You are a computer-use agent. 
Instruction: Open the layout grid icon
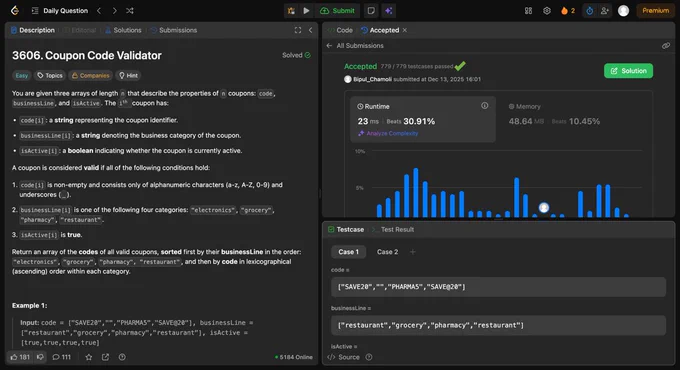point(528,11)
